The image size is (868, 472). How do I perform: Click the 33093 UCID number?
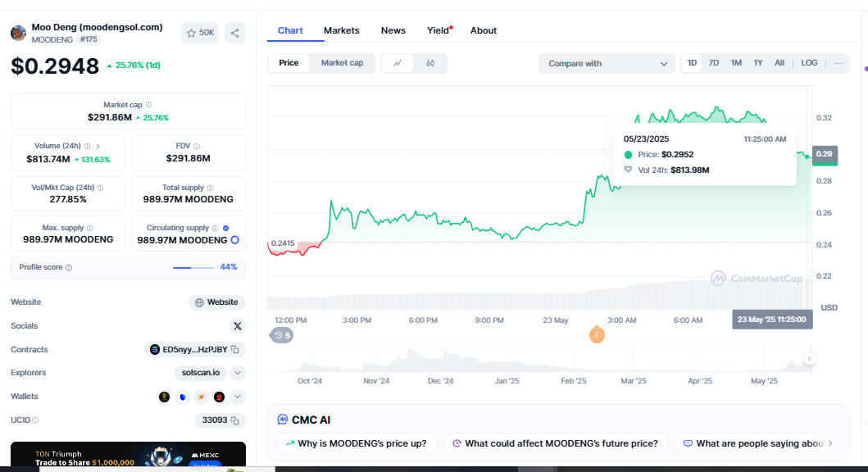click(x=215, y=420)
